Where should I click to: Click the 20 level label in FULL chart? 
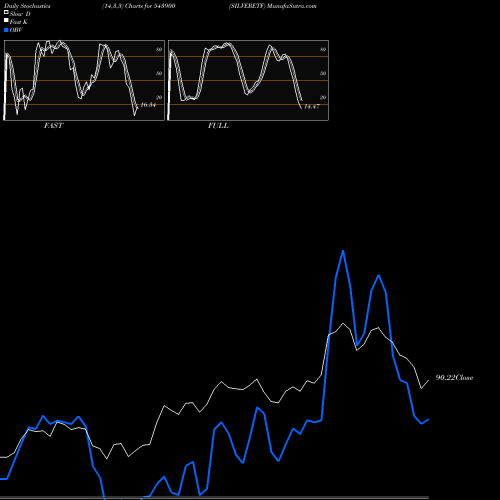[323, 97]
